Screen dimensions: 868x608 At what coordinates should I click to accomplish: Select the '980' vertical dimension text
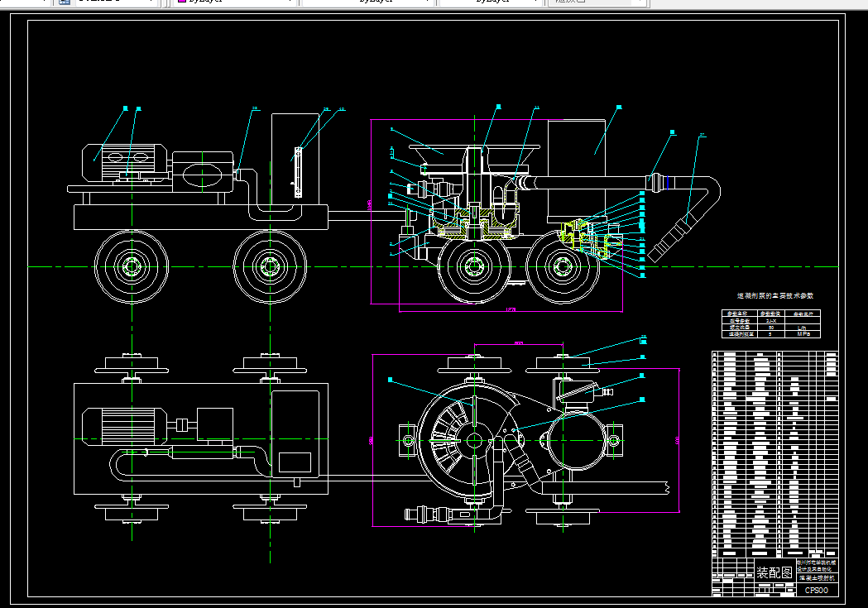[x=371, y=441]
